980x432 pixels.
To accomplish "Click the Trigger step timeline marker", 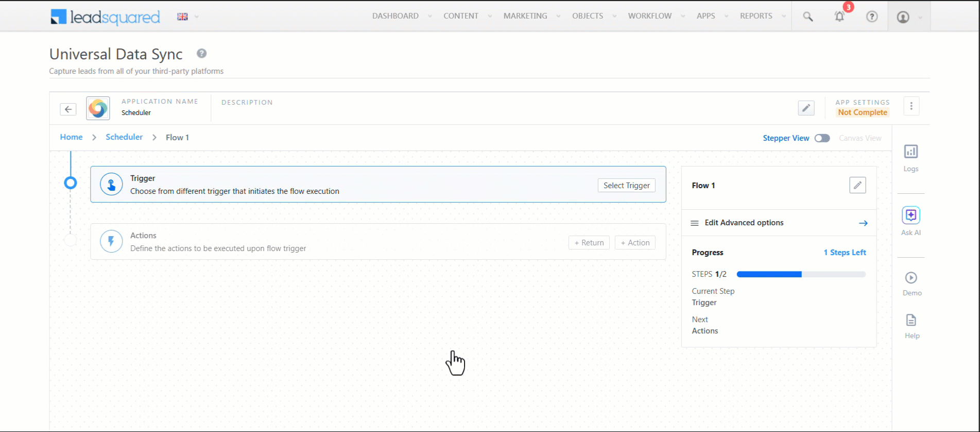I will [71, 183].
